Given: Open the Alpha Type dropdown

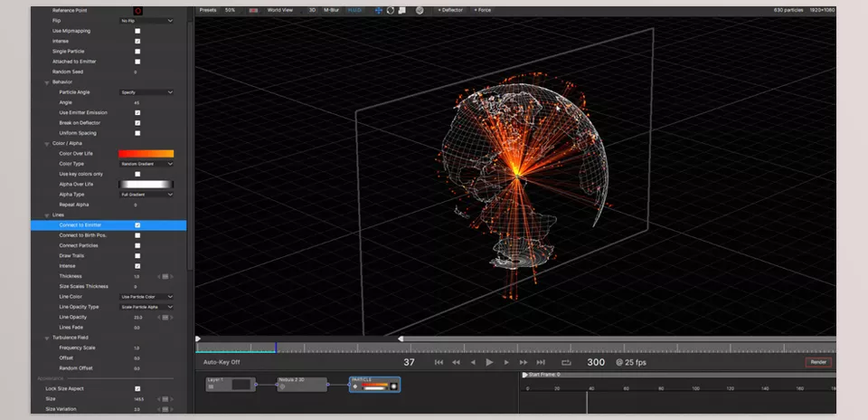Looking at the screenshot, I should click(146, 195).
